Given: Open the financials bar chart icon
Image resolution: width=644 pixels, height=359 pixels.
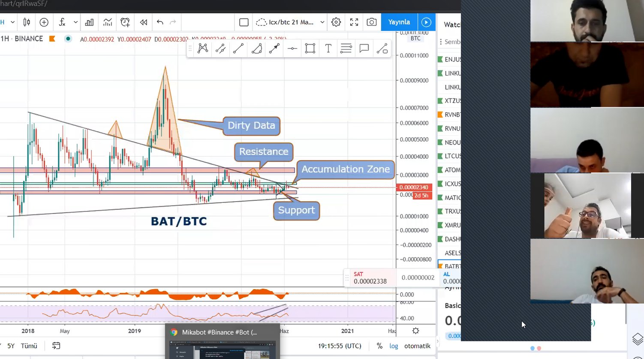Looking at the screenshot, I should coord(89,22).
